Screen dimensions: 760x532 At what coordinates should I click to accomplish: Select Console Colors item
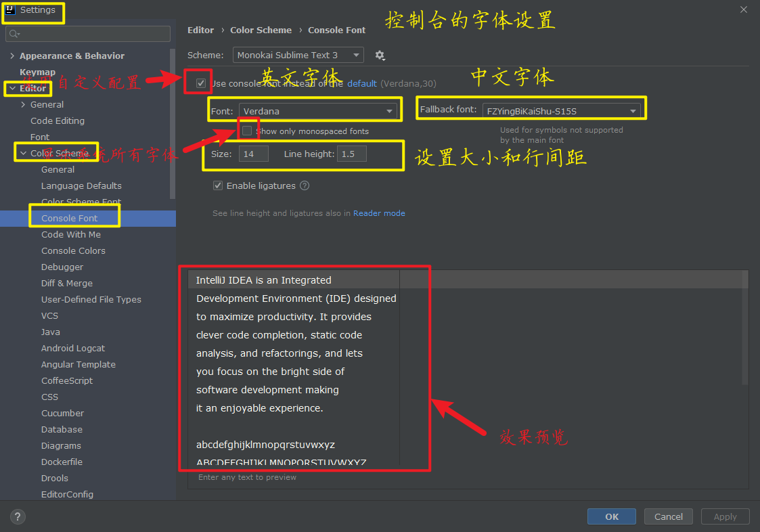coord(73,250)
